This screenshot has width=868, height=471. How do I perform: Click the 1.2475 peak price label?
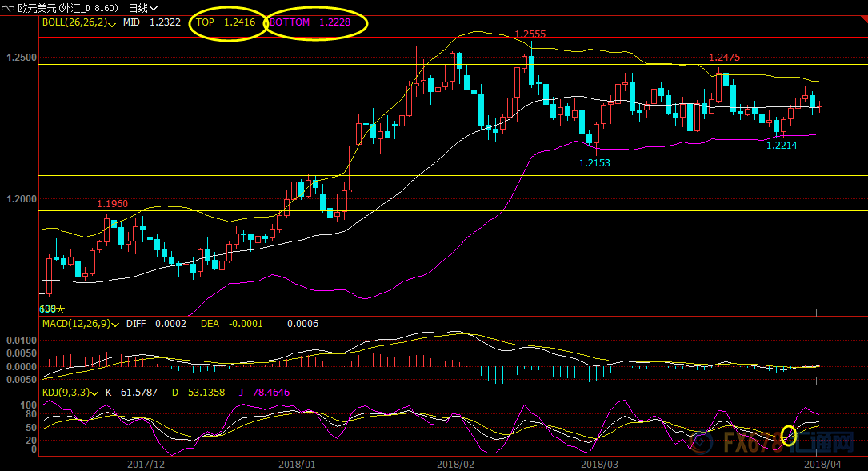pos(724,58)
